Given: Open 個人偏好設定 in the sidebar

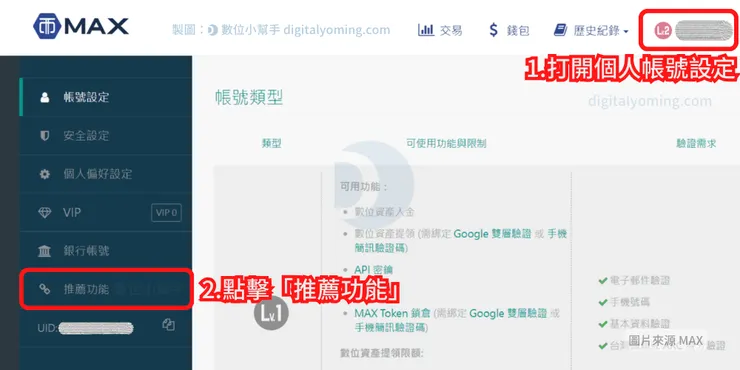Looking at the screenshot, I should click(106, 174).
